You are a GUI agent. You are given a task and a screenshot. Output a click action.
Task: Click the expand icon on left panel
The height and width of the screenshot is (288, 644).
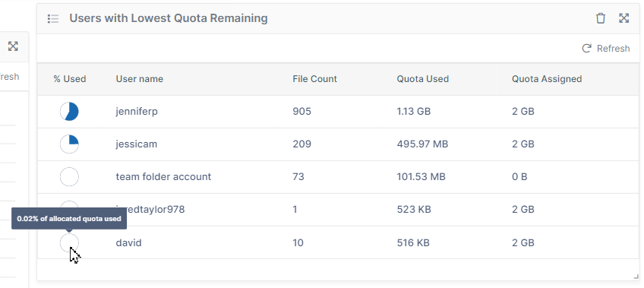pyautogui.click(x=13, y=46)
